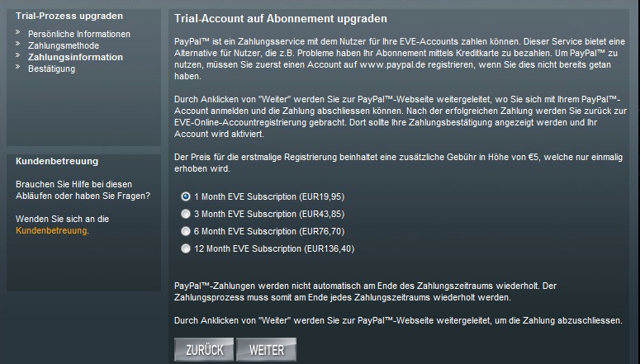The image size is (640, 364).
Task: Click the white Kundenbetreuung panel heading
Action: 57,161
